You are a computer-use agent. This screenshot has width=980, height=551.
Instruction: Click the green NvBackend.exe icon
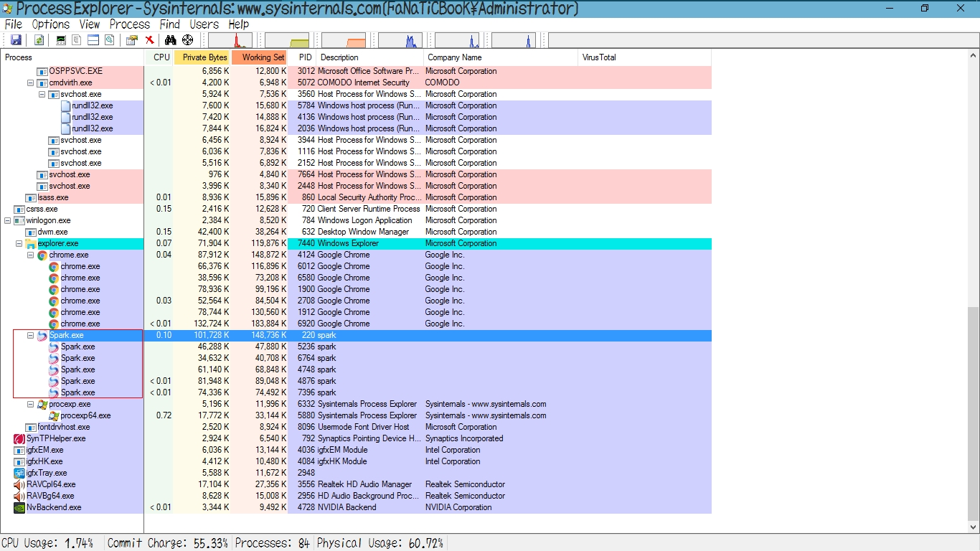click(x=19, y=508)
